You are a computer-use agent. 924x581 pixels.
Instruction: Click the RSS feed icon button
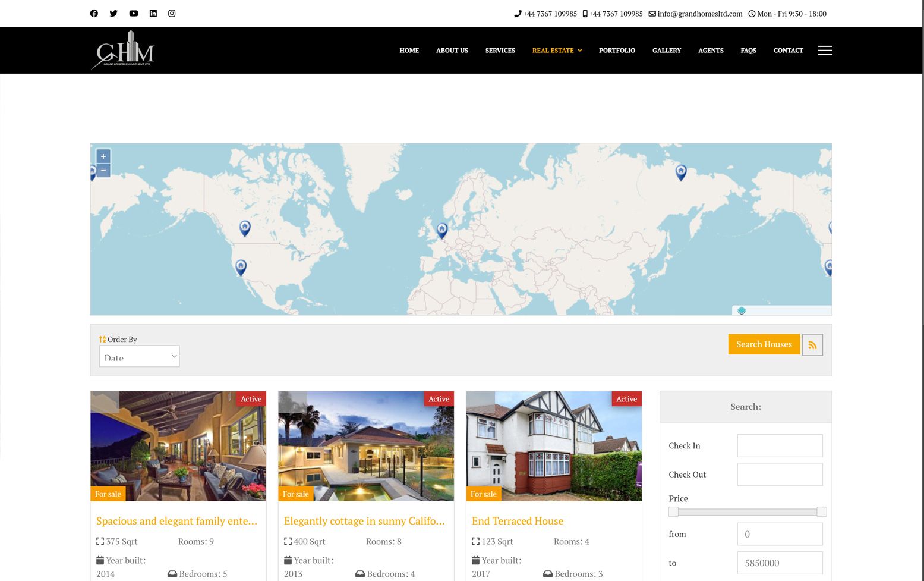[812, 345]
